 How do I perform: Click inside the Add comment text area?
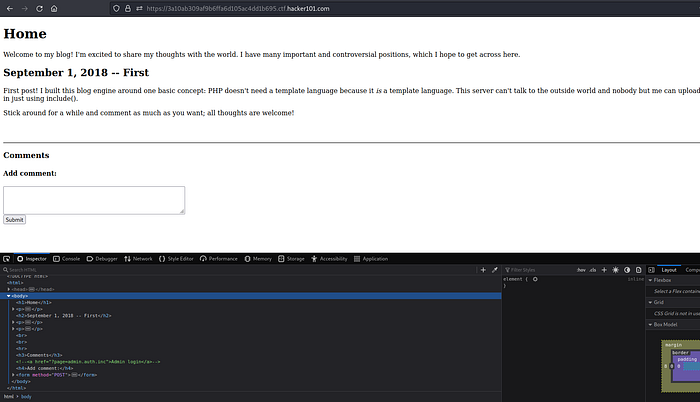point(94,199)
